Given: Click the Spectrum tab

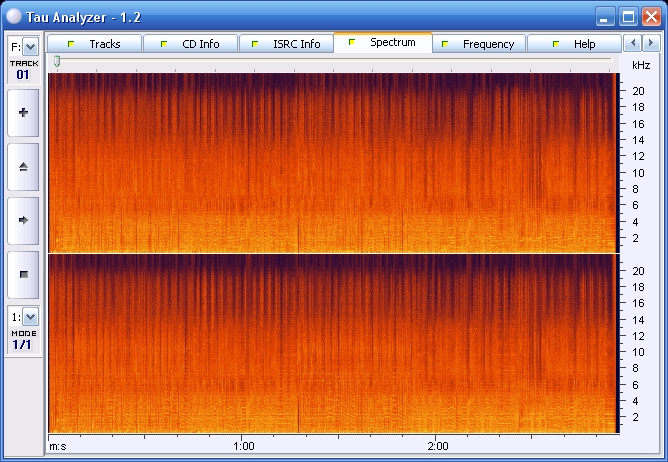Looking at the screenshot, I should click(383, 43).
